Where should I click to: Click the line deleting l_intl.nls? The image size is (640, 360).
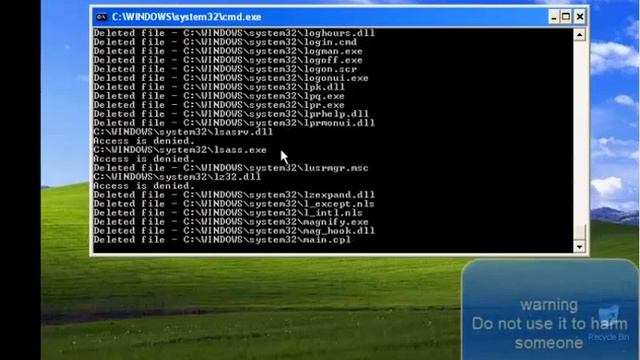point(228,213)
